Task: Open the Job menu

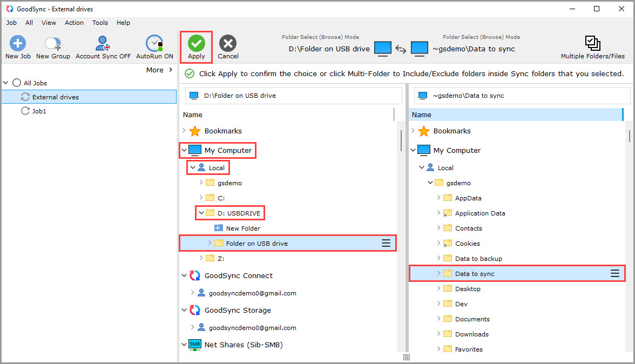Action: (x=11, y=23)
